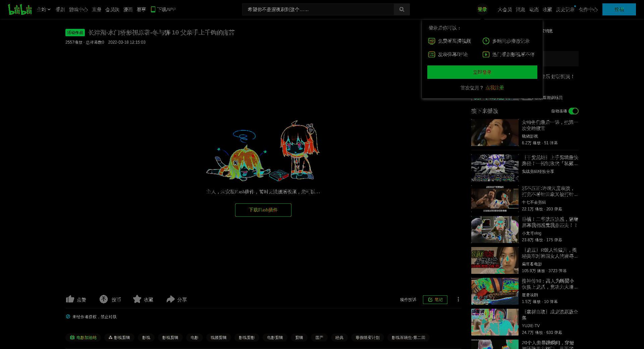Click the 视频剪辑 tag
Viewport: 644px width, 349px height.
(219, 338)
